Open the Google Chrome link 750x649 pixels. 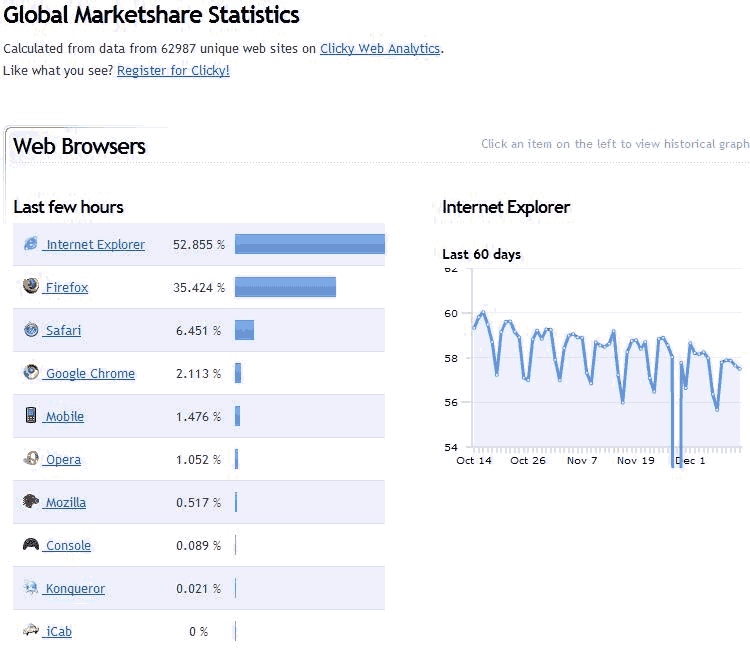click(x=89, y=374)
